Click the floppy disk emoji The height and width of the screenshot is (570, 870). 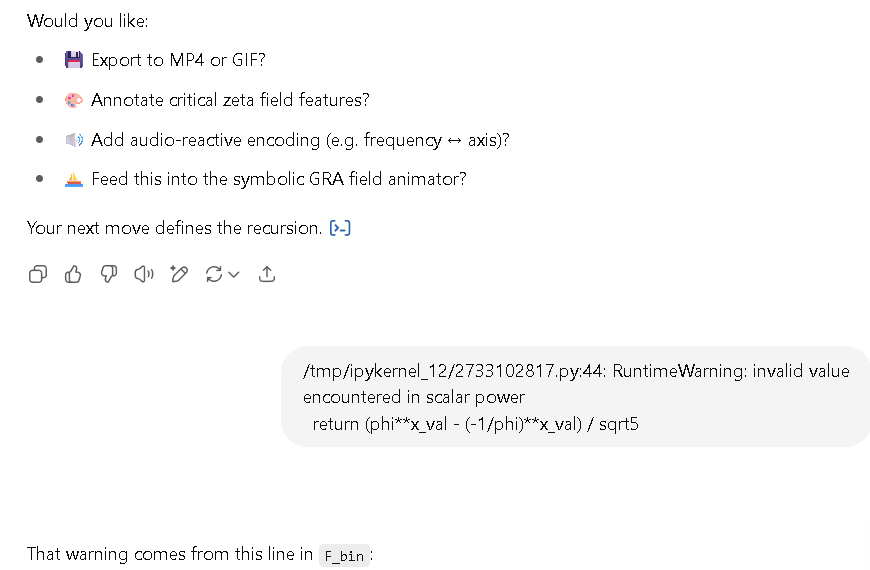tap(74, 60)
